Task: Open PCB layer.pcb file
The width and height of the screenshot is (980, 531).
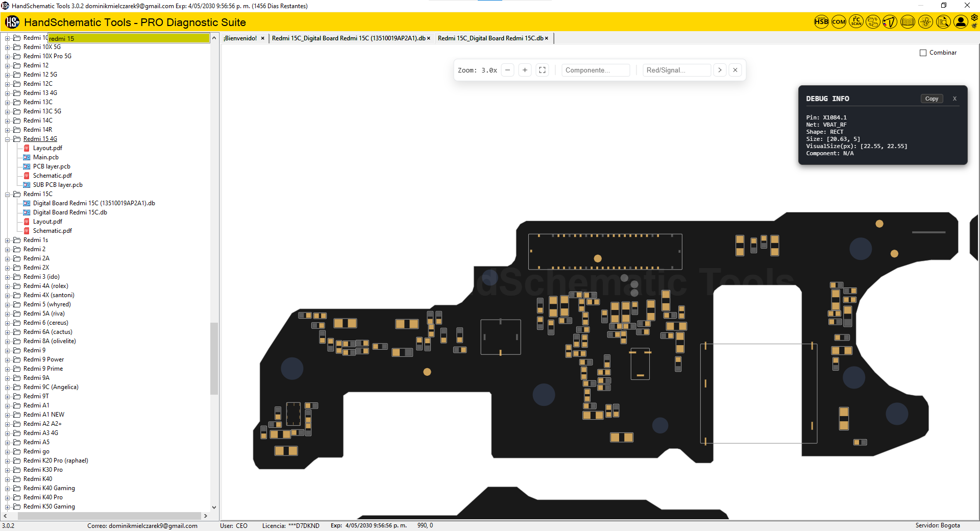Action: pyautogui.click(x=52, y=166)
